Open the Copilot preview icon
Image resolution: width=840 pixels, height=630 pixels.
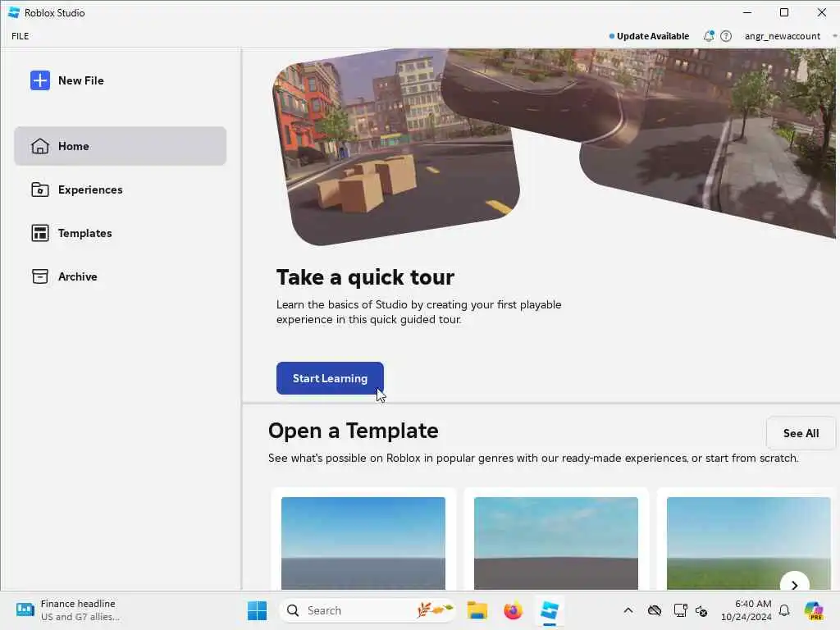[815, 610]
